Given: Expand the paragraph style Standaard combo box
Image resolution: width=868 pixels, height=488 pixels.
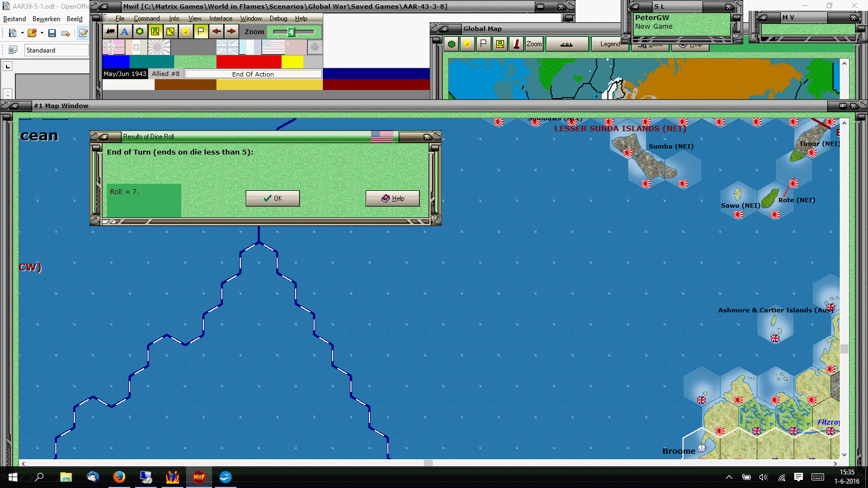Looking at the screenshot, I should [x=56, y=50].
